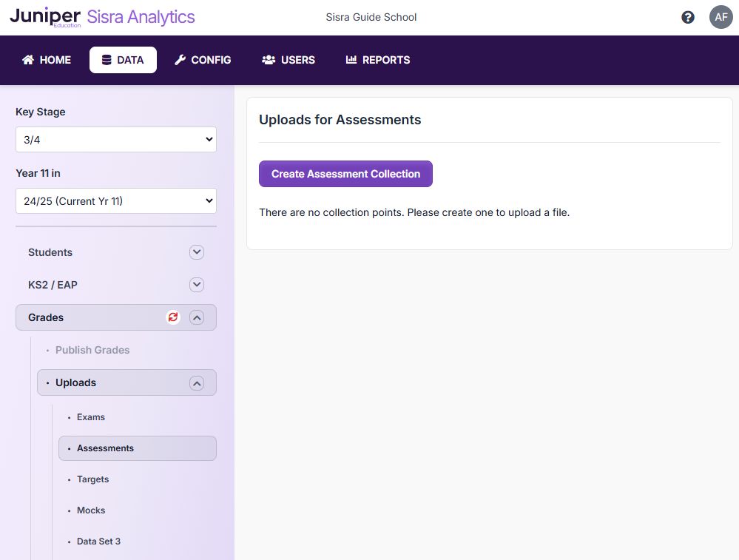The width and height of the screenshot is (739, 560).
Task: Switch to the HOME tab
Action: [46, 60]
